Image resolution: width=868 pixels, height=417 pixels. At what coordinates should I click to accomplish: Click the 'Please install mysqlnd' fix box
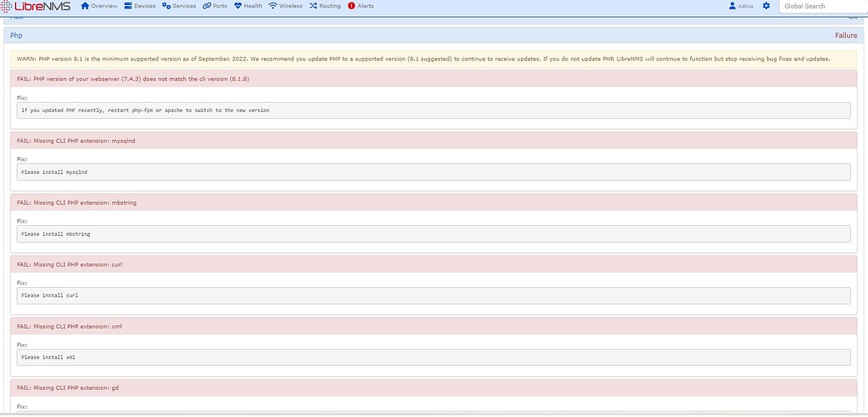(434, 172)
